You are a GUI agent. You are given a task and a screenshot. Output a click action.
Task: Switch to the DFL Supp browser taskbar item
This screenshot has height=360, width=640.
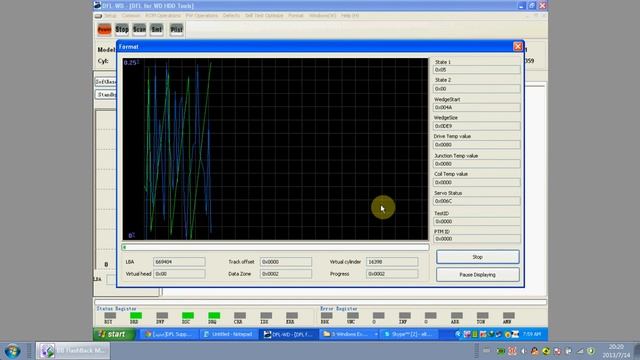(169, 334)
